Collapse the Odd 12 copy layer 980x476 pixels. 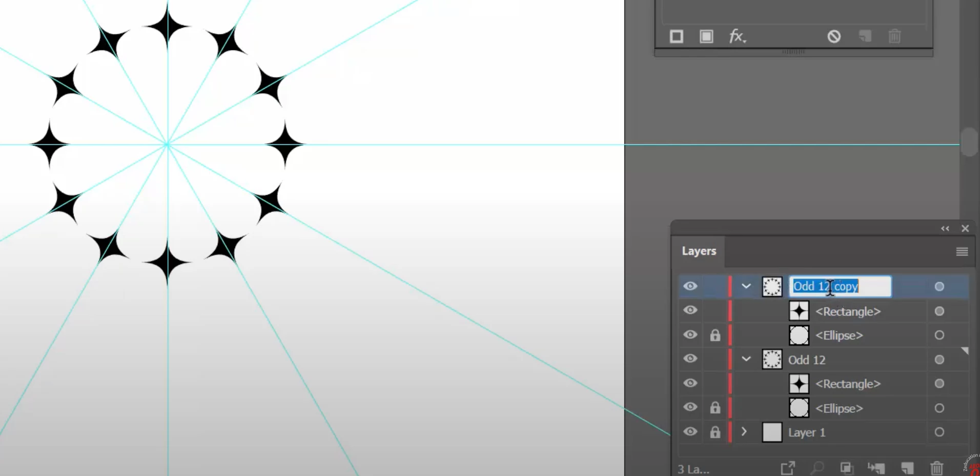pyautogui.click(x=746, y=286)
